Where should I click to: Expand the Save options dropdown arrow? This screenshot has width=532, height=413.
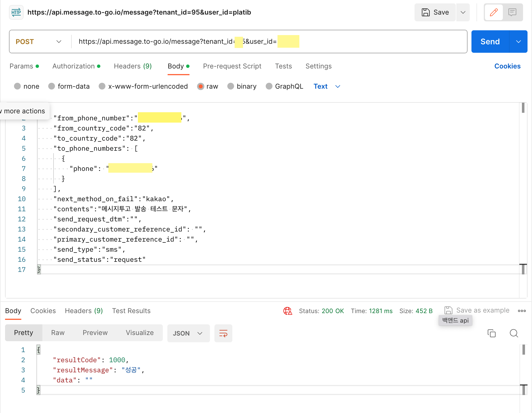(463, 12)
